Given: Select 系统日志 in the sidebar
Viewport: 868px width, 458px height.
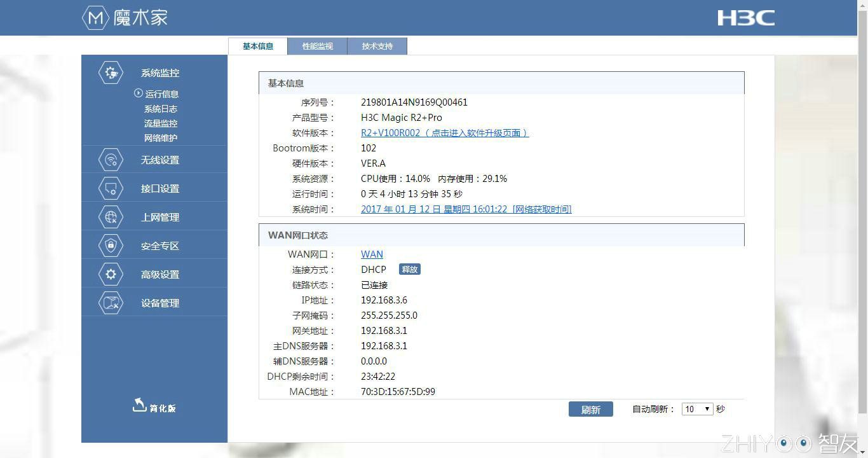Looking at the screenshot, I should coord(161,109).
